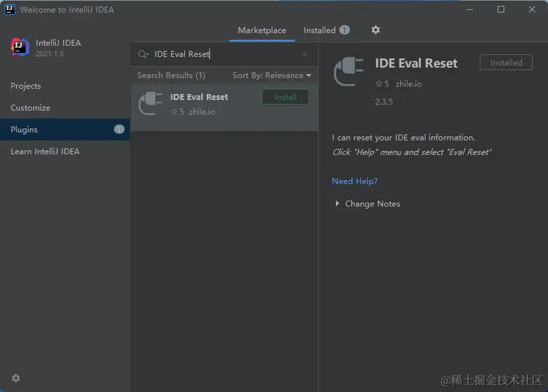Image resolution: width=548 pixels, height=392 pixels.
Task: Open the Sort By Relevance dropdown
Action: click(x=272, y=75)
